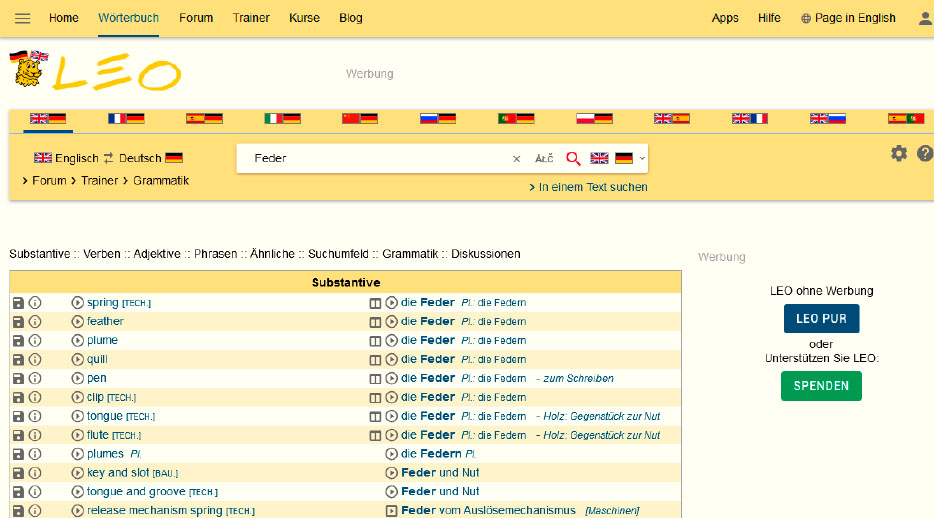
Task: Click the LEO PUR button
Action: 821,319
